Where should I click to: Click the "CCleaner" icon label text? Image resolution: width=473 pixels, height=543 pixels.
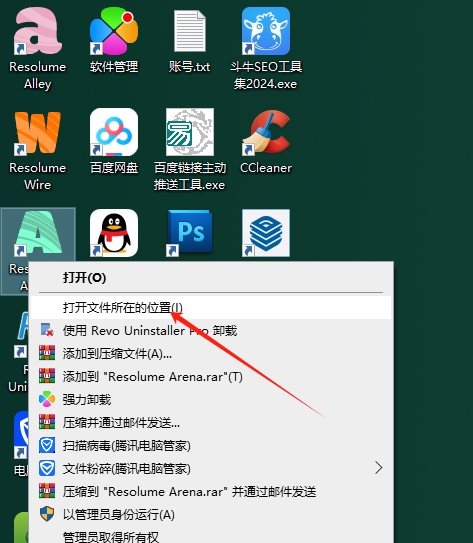click(266, 168)
